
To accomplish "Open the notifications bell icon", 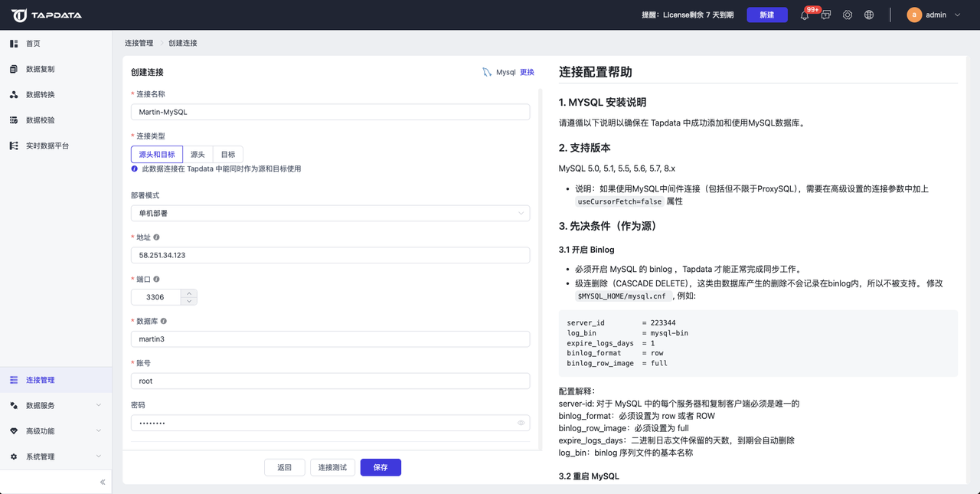I will [x=805, y=15].
